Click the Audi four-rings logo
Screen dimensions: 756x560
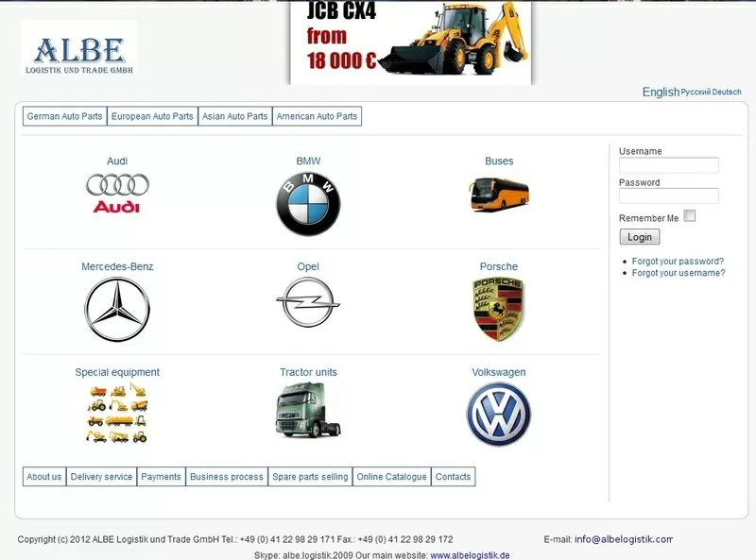117,193
